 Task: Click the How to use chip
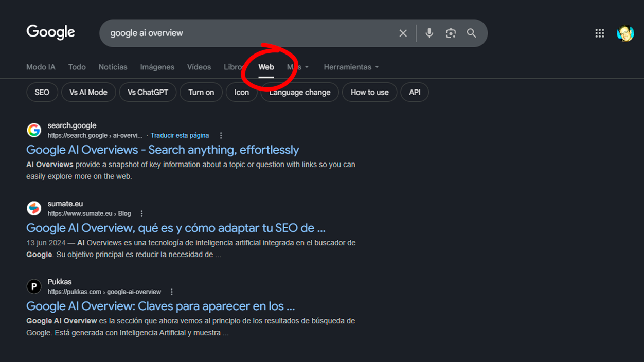coord(370,93)
